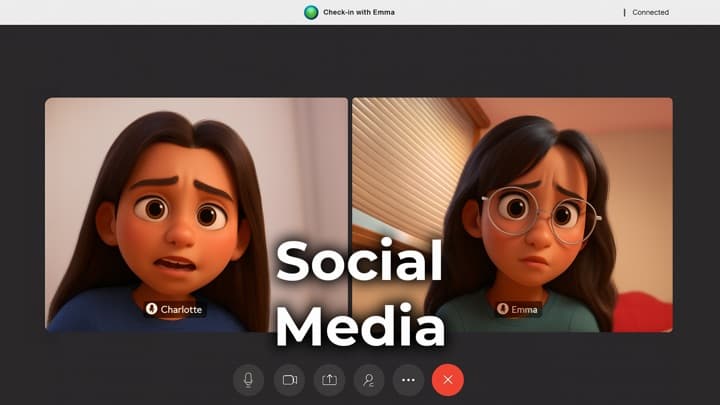Mute the microphone in the call toolbar
Image resolution: width=720 pixels, height=405 pixels.
(x=248, y=380)
